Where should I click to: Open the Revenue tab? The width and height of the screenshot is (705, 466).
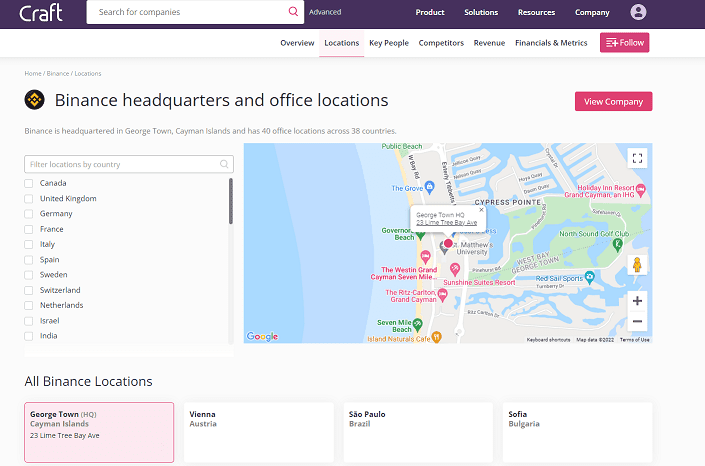pos(489,43)
